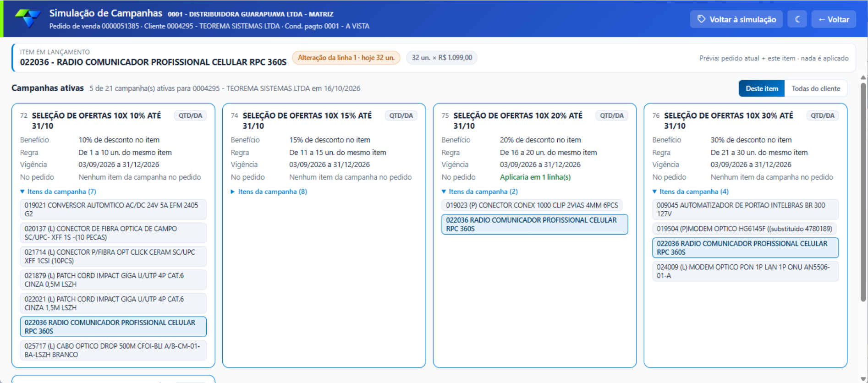
Task: Click QTD/DA badge on campaign 75
Action: (x=612, y=115)
